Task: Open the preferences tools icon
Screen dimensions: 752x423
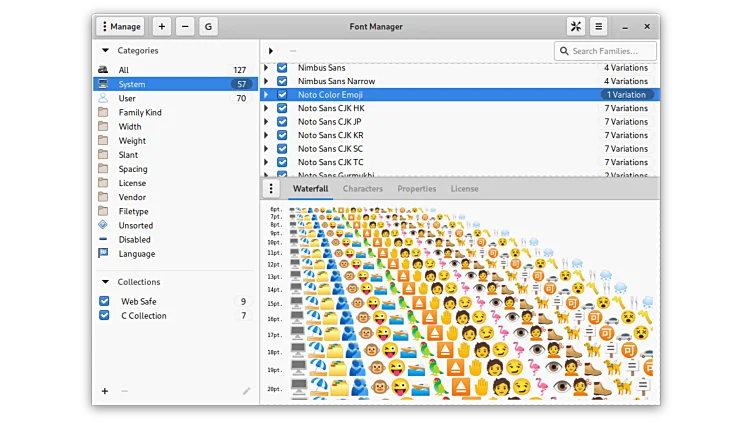Action: [x=576, y=27]
